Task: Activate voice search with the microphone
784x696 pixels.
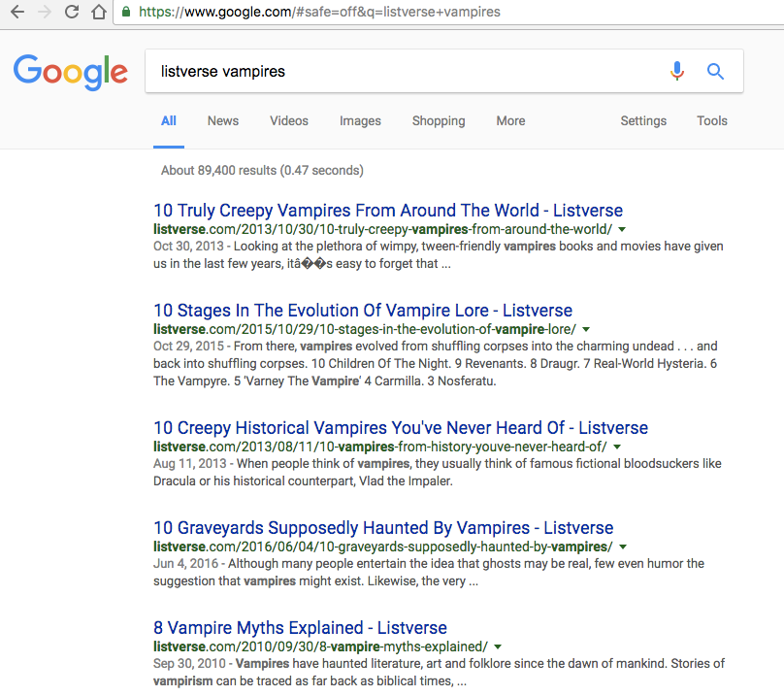Action: pyautogui.click(x=676, y=70)
